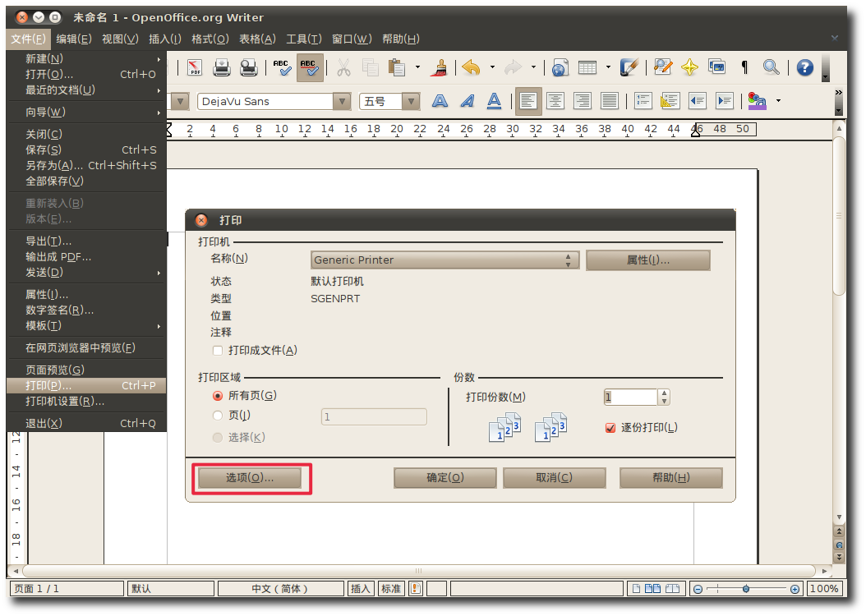Open the Generic Printer name dropdown

pos(445,260)
